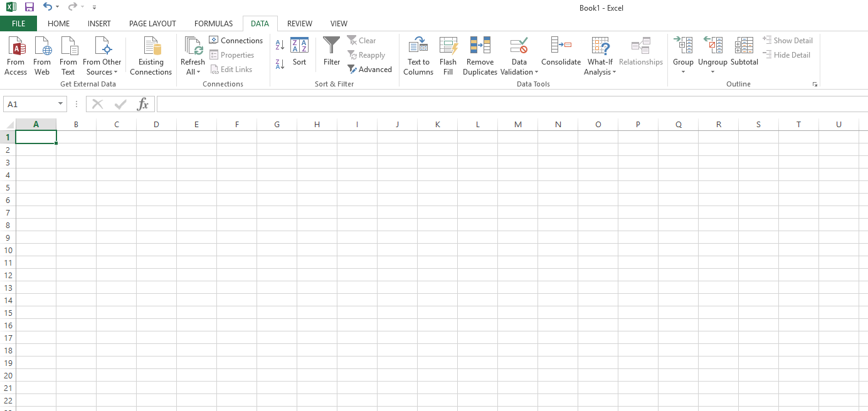Image resolution: width=868 pixels, height=411 pixels.
Task: Select column U header
Action: [839, 124]
